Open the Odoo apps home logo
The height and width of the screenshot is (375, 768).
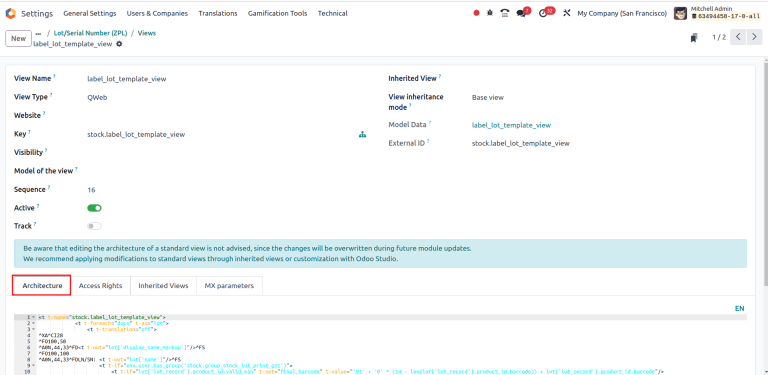pyautogui.click(x=10, y=13)
